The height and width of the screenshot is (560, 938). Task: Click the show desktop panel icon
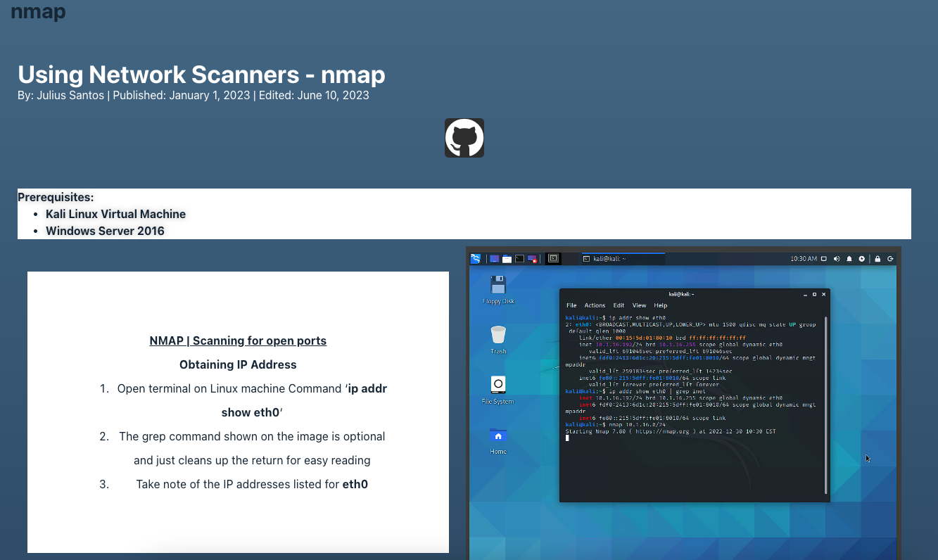pyautogui.click(x=494, y=259)
